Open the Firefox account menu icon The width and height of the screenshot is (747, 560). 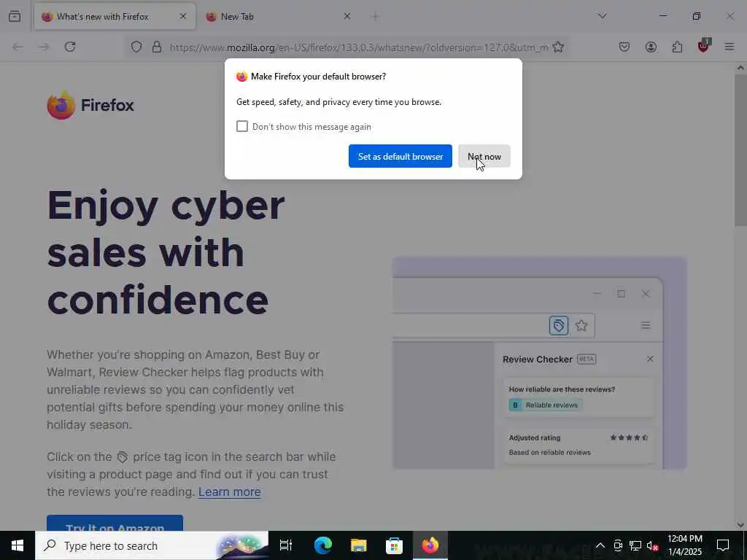[651, 47]
